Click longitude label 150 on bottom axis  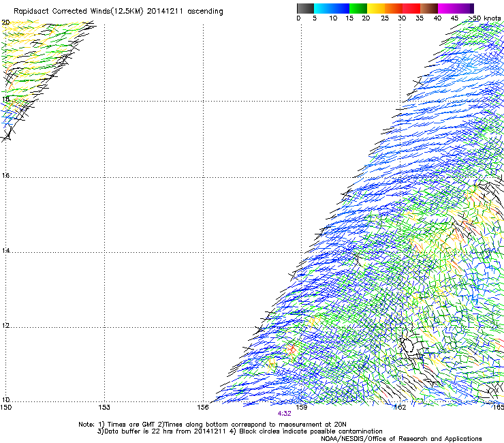5,408
